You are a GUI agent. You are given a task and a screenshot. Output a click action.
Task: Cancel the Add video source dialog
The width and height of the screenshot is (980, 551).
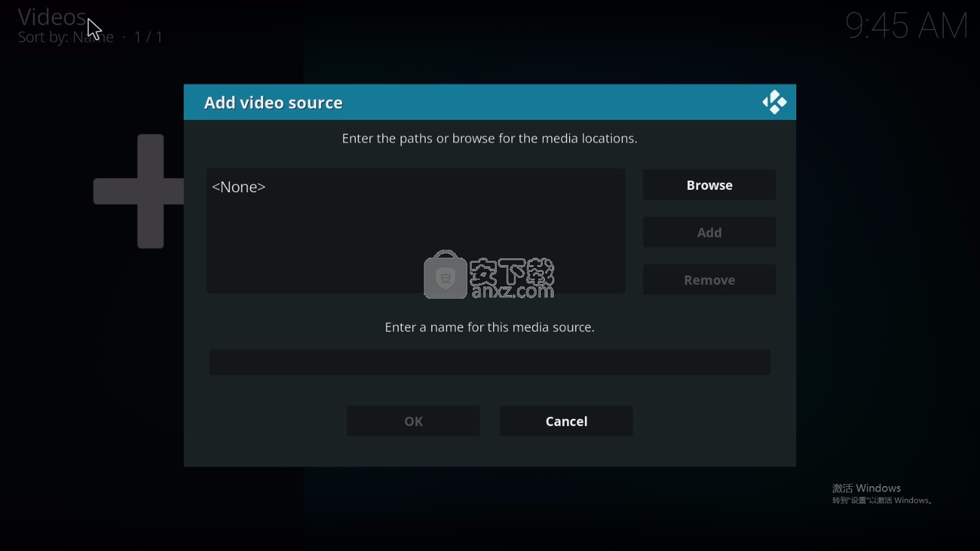click(567, 421)
